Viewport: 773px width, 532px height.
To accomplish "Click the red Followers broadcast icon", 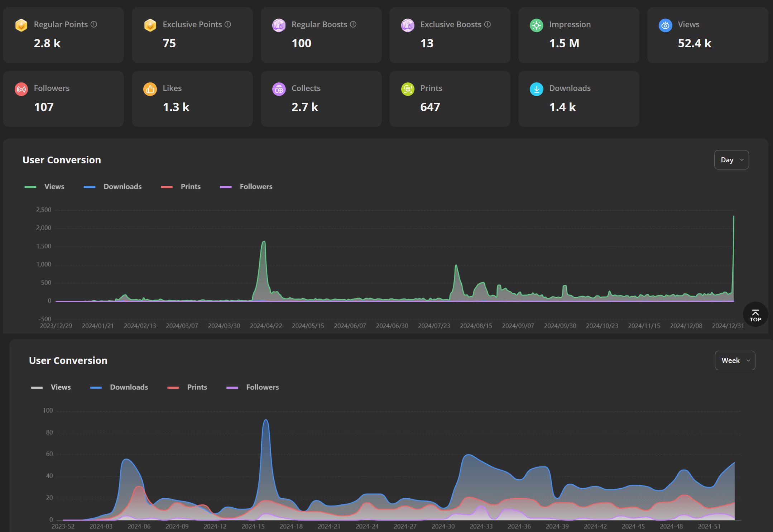I will pos(21,89).
